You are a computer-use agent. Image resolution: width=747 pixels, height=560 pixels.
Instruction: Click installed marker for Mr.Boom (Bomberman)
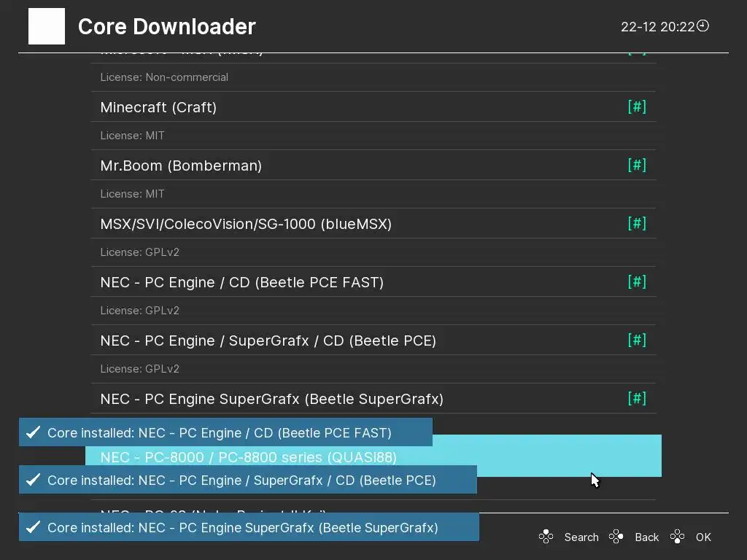point(637,166)
